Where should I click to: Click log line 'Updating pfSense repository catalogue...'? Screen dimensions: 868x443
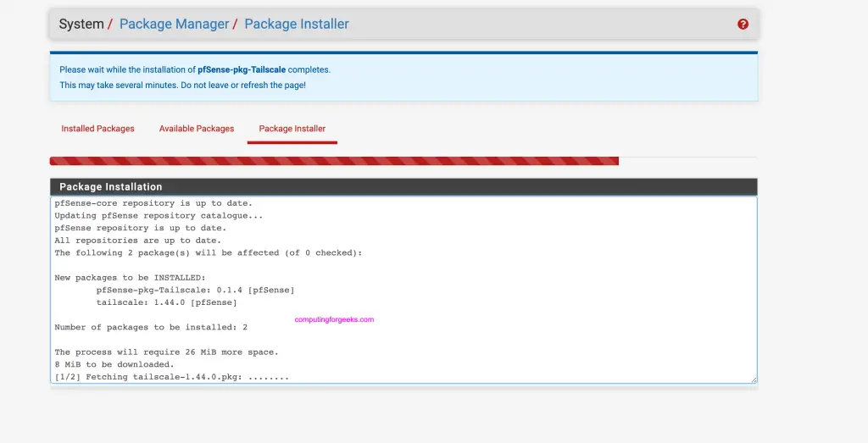point(159,216)
